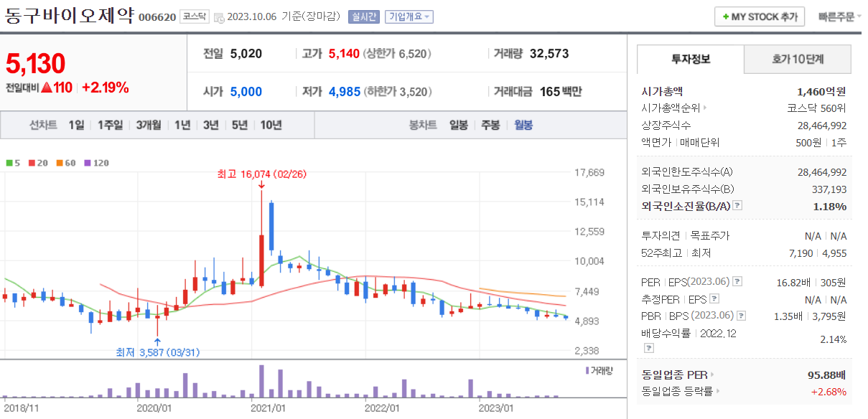
Task: Switch to the 호가10단계 tab
Action: pyautogui.click(x=798, y=59)
